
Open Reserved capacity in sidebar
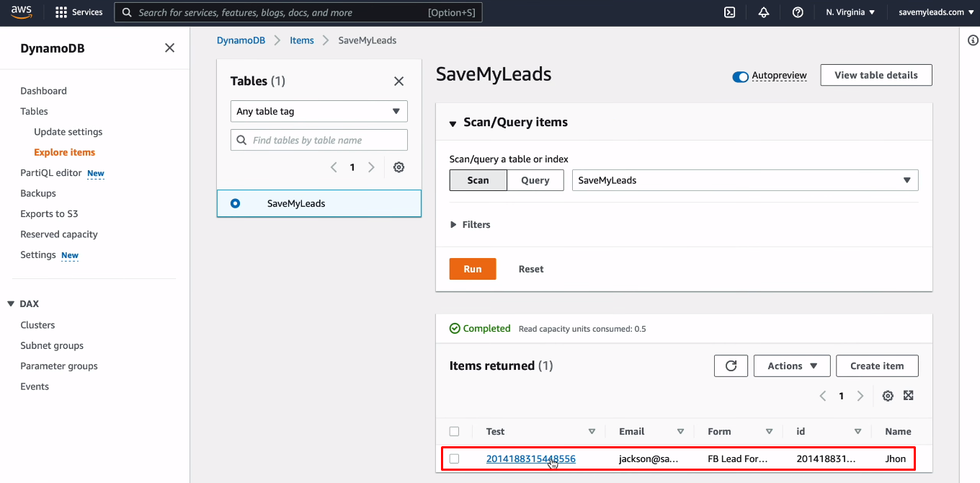click(59, 234)
